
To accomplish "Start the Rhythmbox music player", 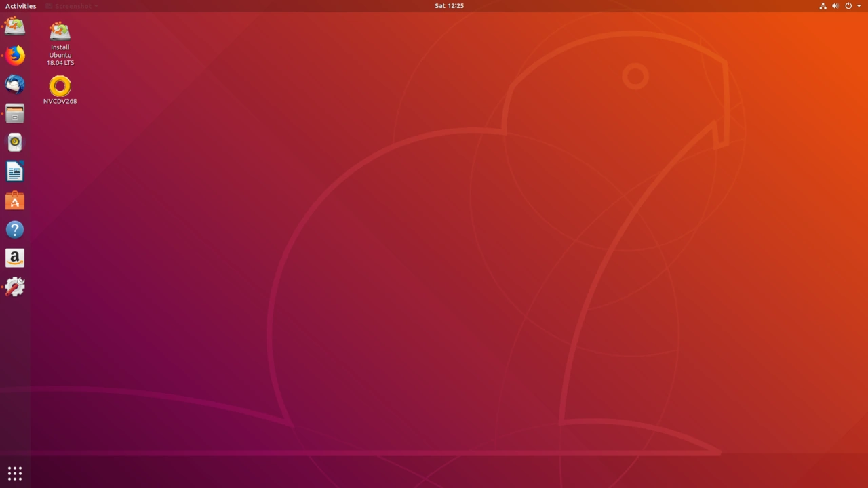I will click(x=15, y=142).
